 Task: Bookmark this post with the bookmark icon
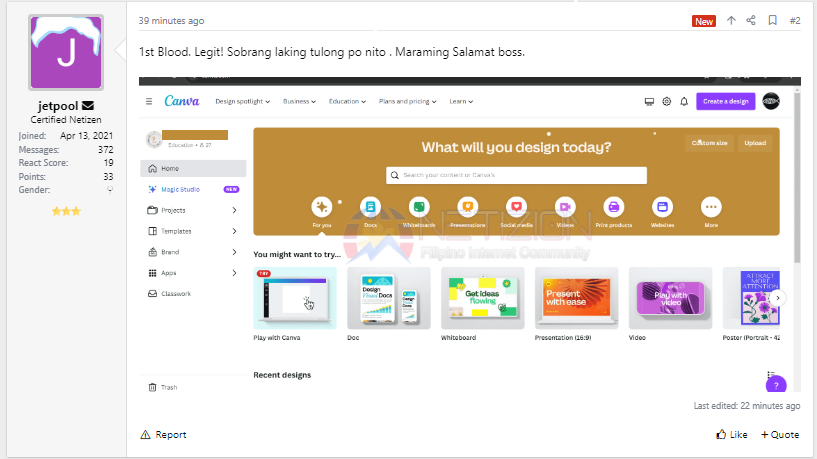pyautogui.click(x=772, y=21)
